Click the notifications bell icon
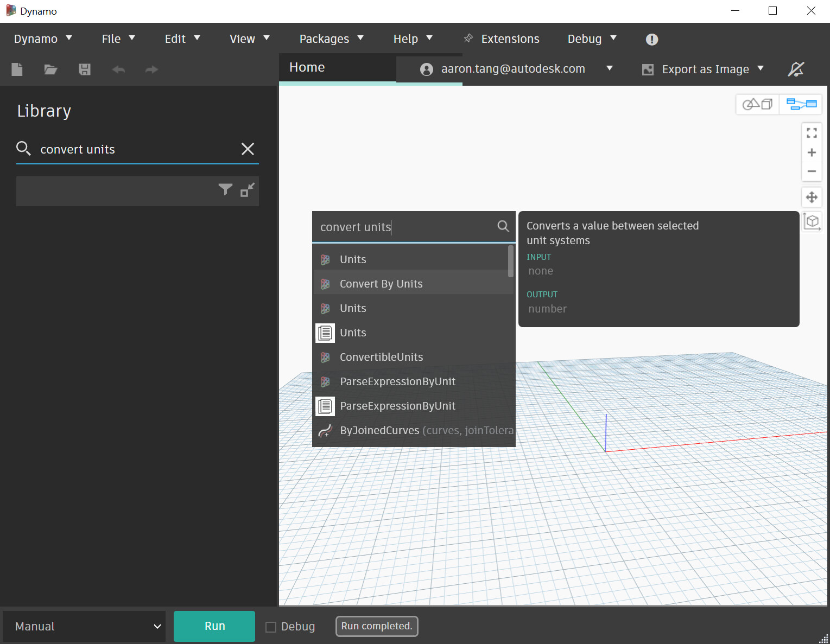The image size is (830, 644). tap(796, 69)
